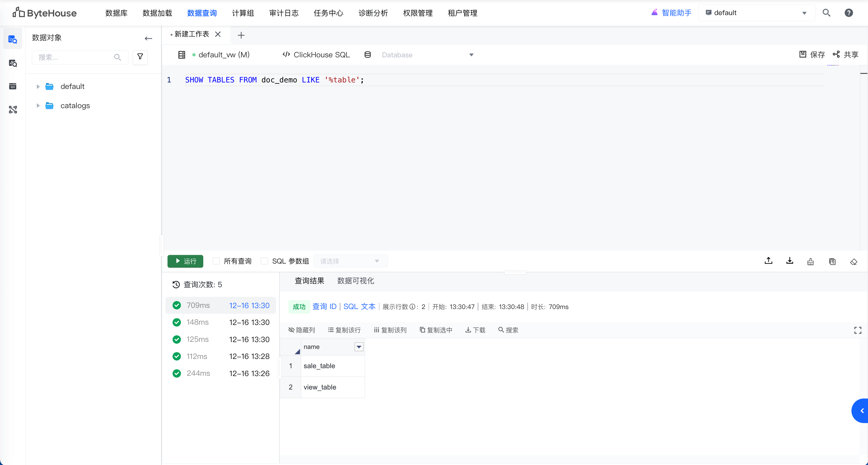Toggle the SQL 参数组 checkbox
The image size is (868, 465).
point(264,261)
